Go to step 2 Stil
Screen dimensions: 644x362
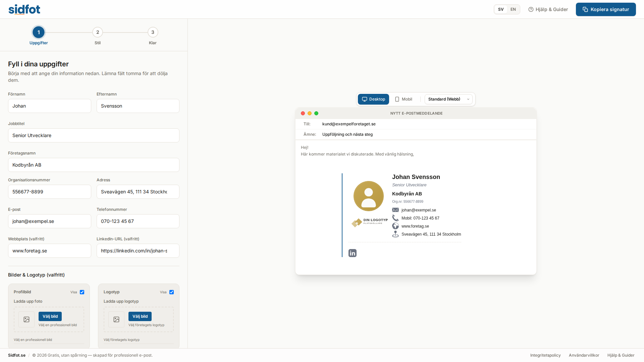98,32
